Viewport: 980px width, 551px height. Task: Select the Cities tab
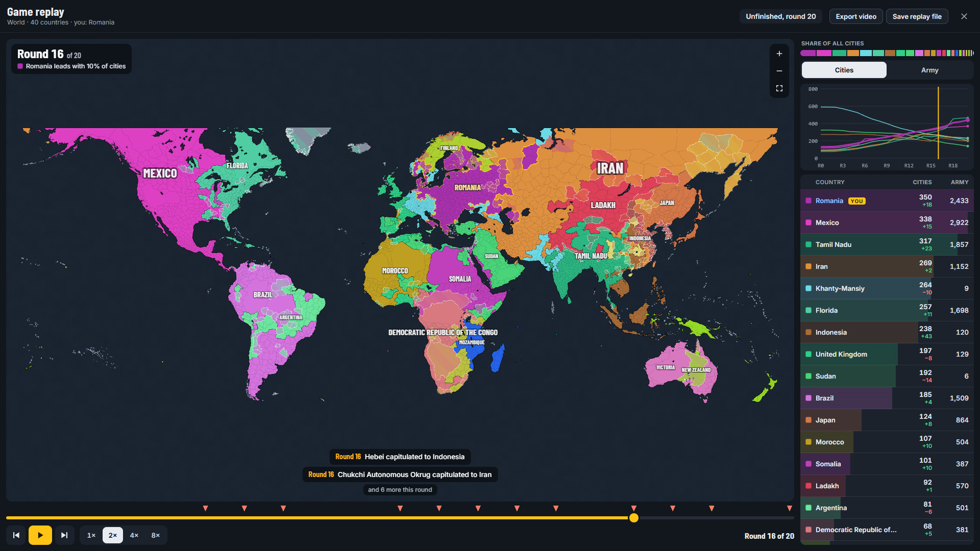click(844, 70)
